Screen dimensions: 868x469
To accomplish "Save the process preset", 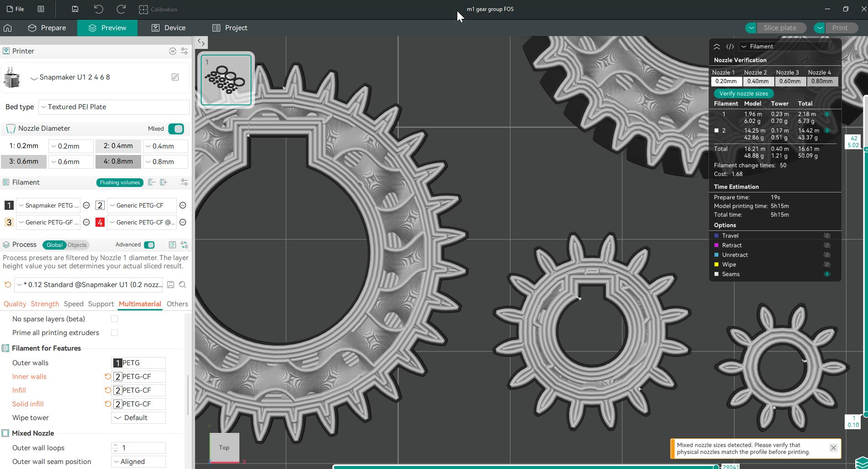I will [170, 285].
